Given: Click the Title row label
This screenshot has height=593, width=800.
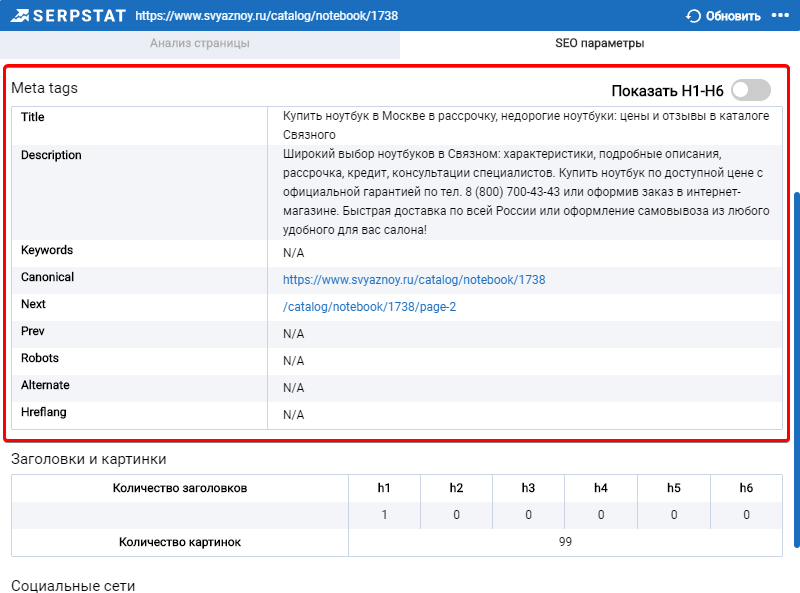Looking at the screenshot, I should click(33, 117).
